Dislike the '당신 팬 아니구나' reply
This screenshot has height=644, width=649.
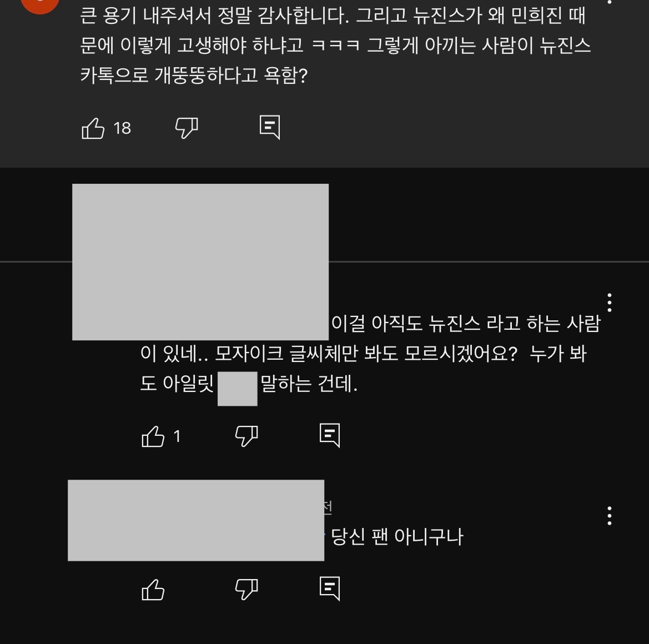[246, 589]
